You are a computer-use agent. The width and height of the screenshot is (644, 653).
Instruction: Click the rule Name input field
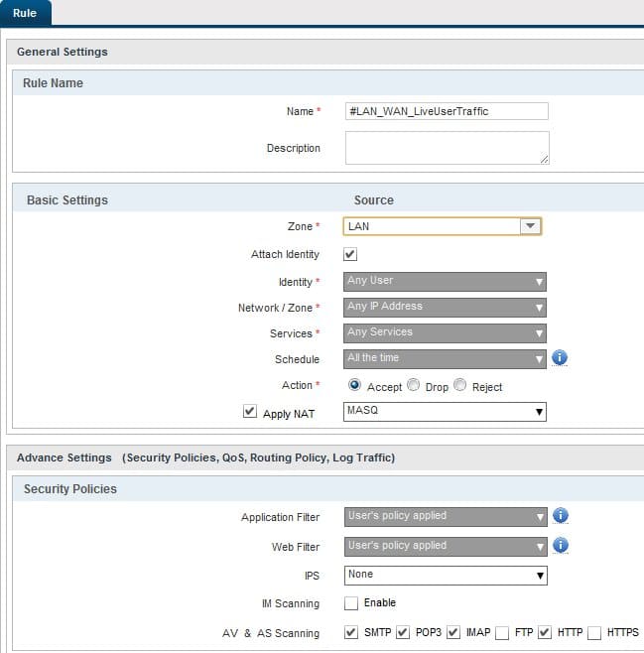pyautogui.click(x=447, y=111)
